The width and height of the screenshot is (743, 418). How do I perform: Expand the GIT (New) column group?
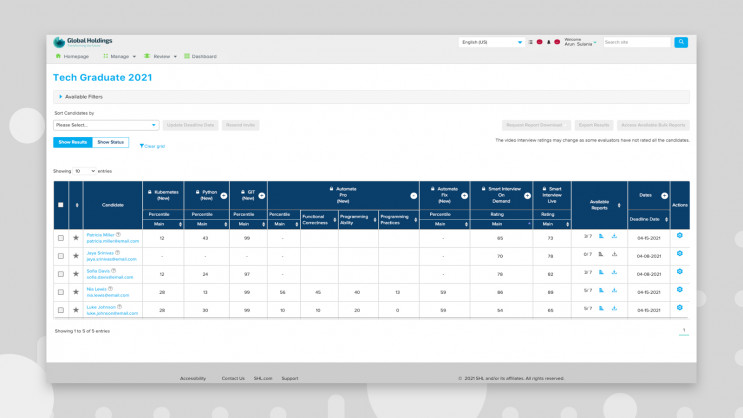click(x=262, y=196)
